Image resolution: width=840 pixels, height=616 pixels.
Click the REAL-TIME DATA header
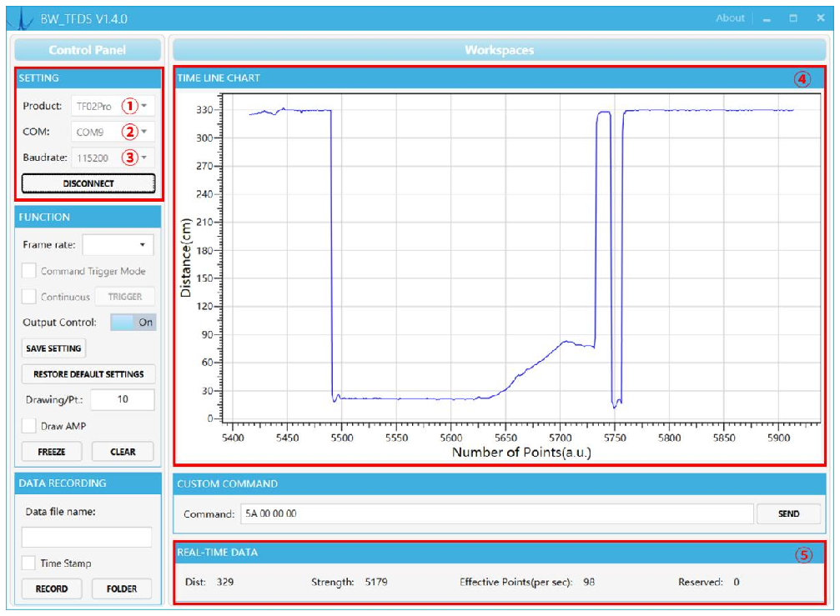pyautogui.click(x=500, y=553)
